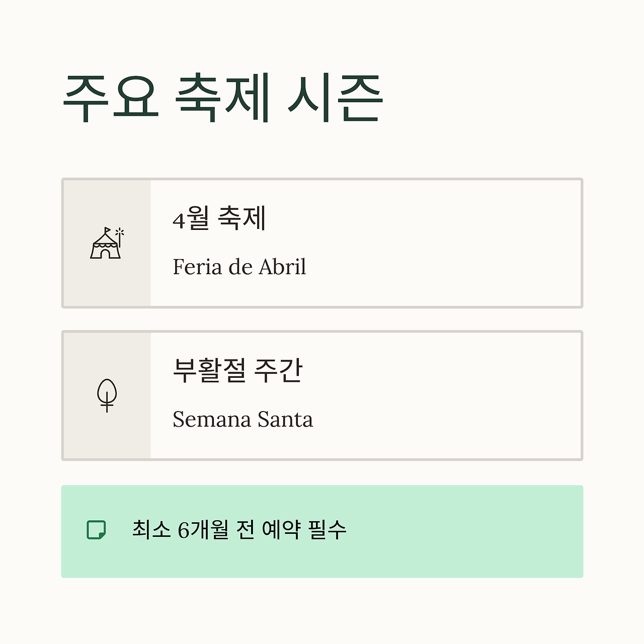Click the tree icon beside 부활절 주간
Viewport: 644px width, 644px height.
[107, 394]
